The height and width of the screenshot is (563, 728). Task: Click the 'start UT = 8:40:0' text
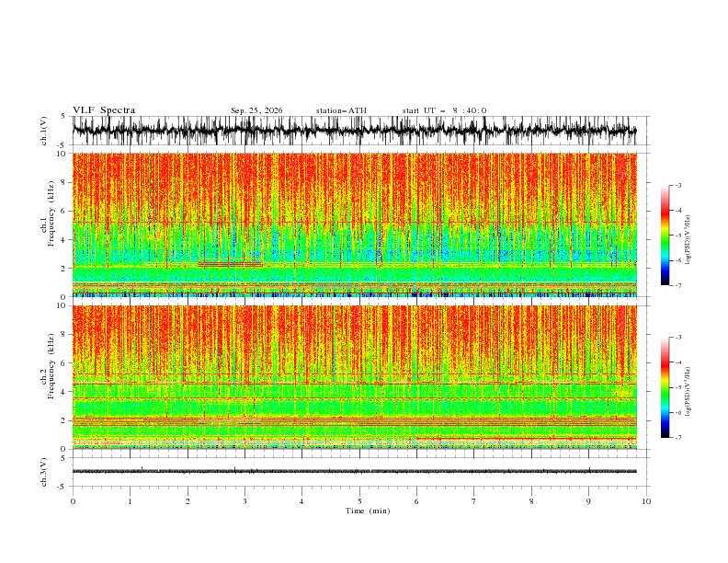point(444,110)
